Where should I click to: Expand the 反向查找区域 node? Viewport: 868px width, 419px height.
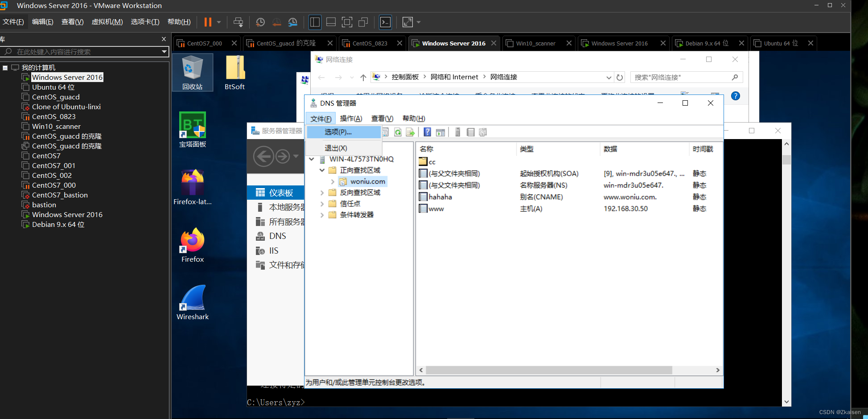pyautogui.click(x=322, y=193)
